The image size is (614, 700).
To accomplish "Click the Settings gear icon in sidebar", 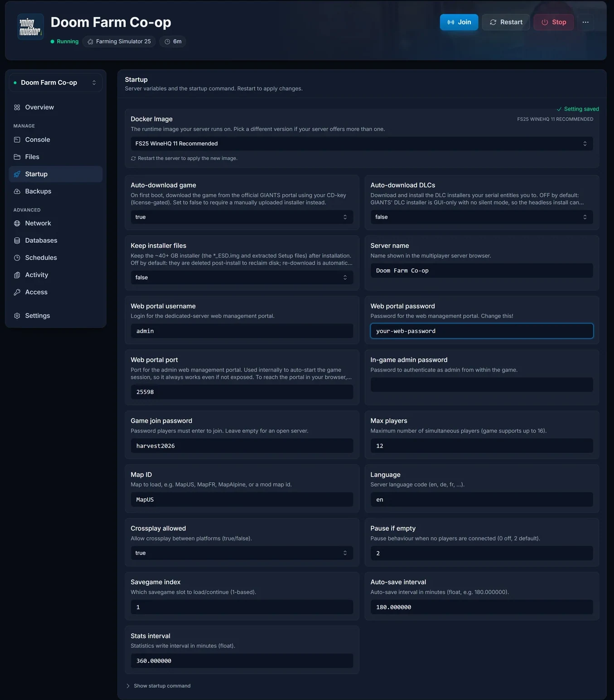I will (17, 316).
